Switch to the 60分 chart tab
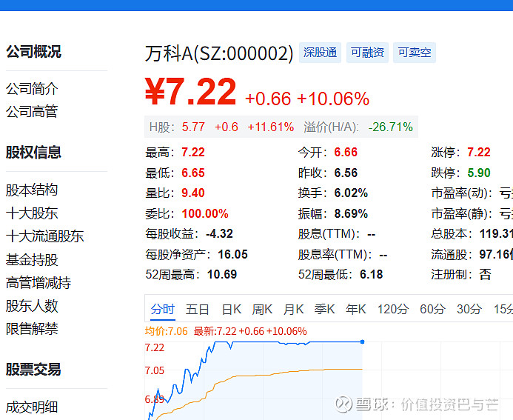The image size is (513, 420). [432, 310]
